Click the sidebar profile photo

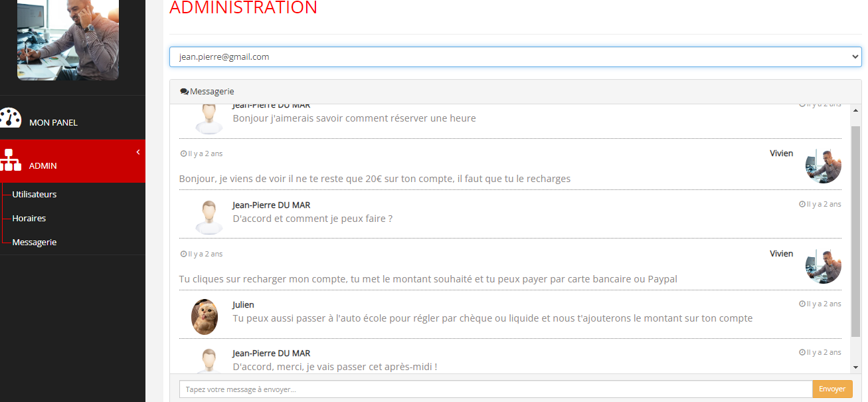68,40
